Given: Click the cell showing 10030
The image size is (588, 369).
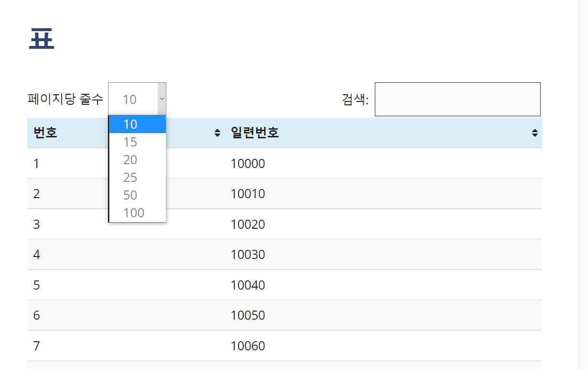Looking at the screenshot, I should coord(249,255).
